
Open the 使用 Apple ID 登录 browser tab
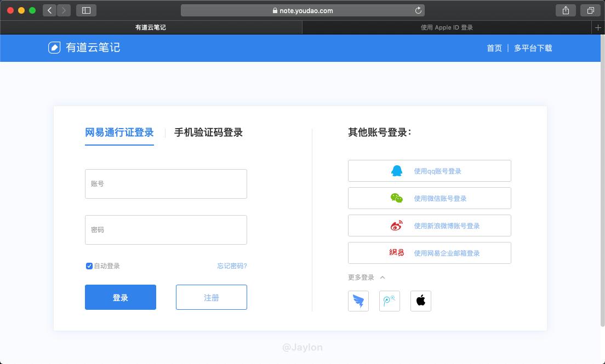447,27
